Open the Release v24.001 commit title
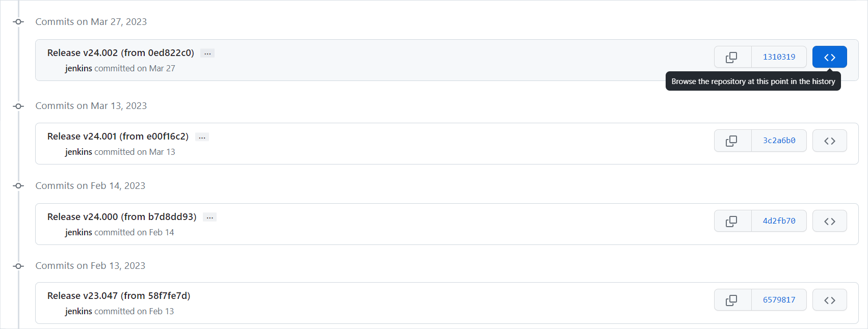 click(118, 136)
